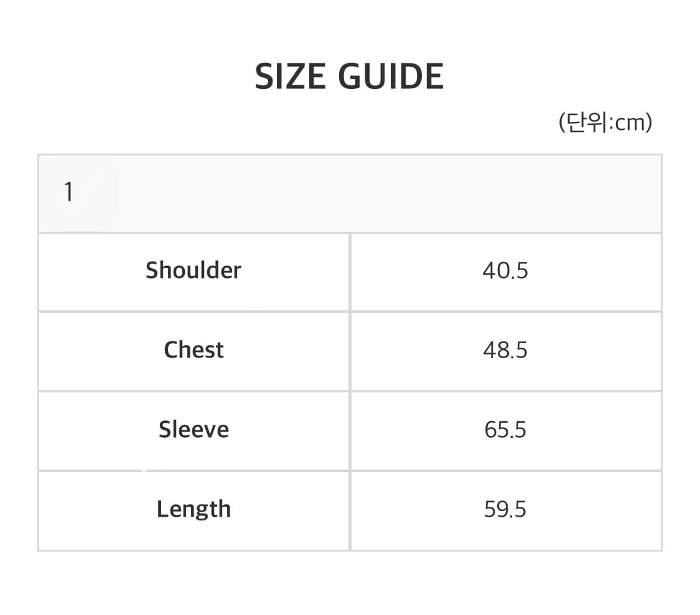The height and width of the screenshot is (615, 700).
Task: Click the word GUIDE in the title
Action: (391, 76)
